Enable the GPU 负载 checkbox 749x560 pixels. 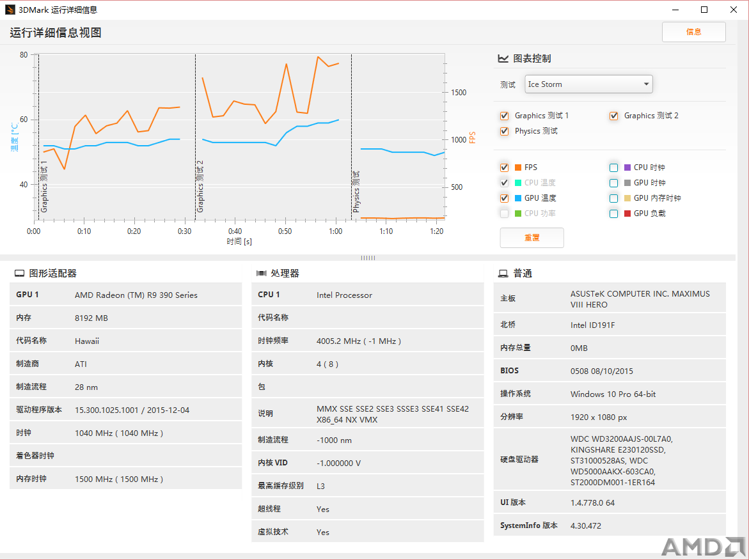pos(614,214)
